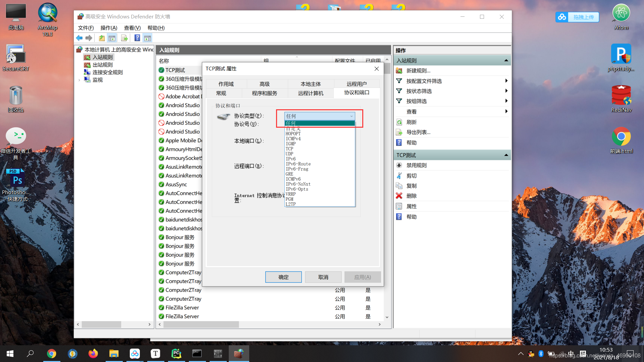Select 出站规则 in the left tree
This screenshot has height=362, width=644.
103,65
